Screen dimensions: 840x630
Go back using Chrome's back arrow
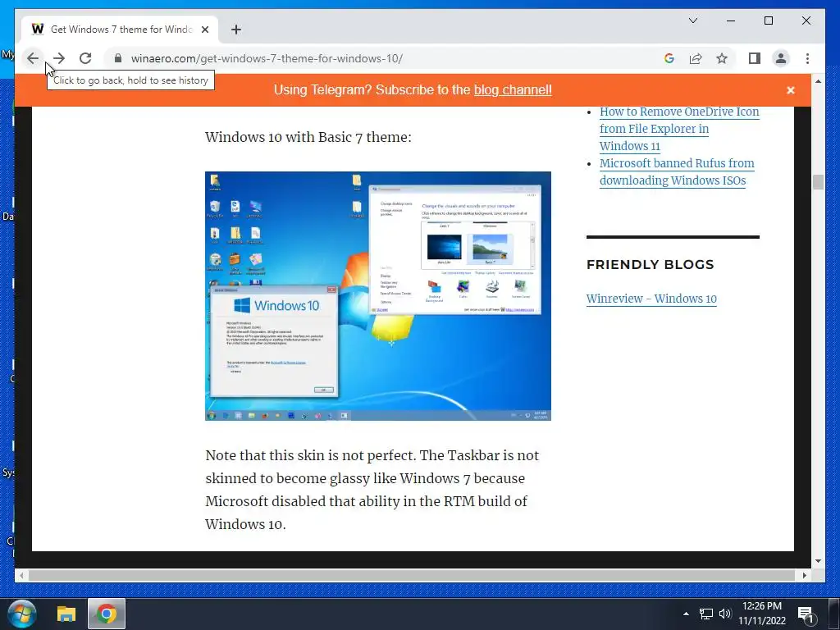tap(33, 58)
